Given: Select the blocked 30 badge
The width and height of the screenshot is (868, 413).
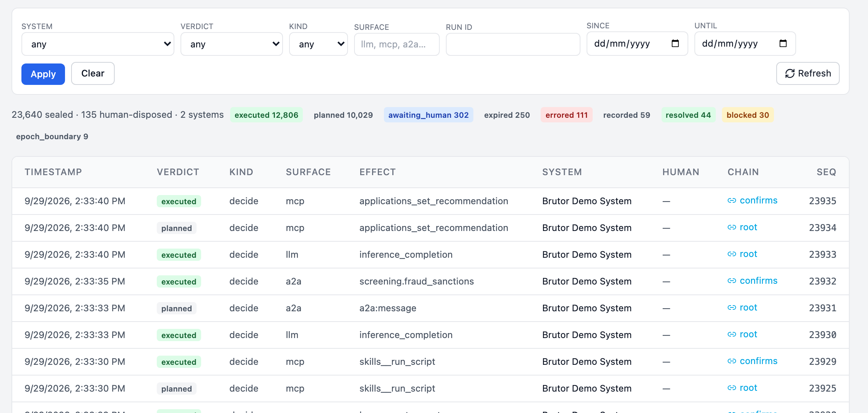Looking at the screenshot, I should [748, 115].
